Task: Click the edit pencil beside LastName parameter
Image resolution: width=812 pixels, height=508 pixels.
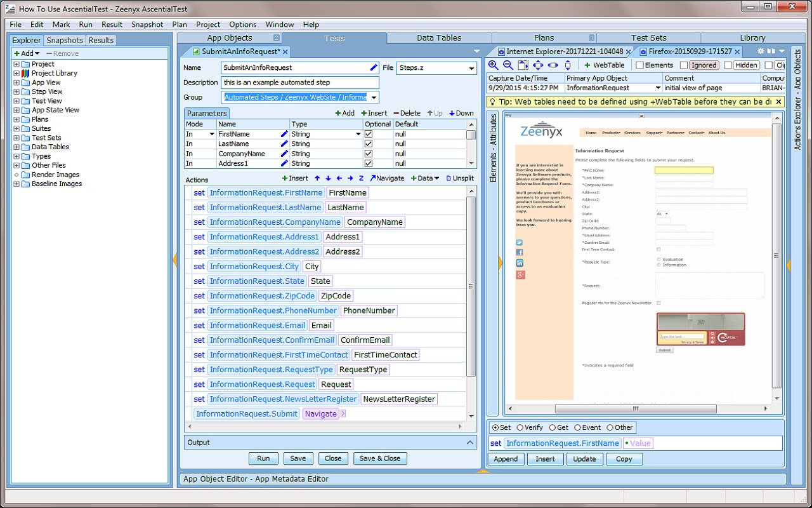Action: click(x=284, y=144)
